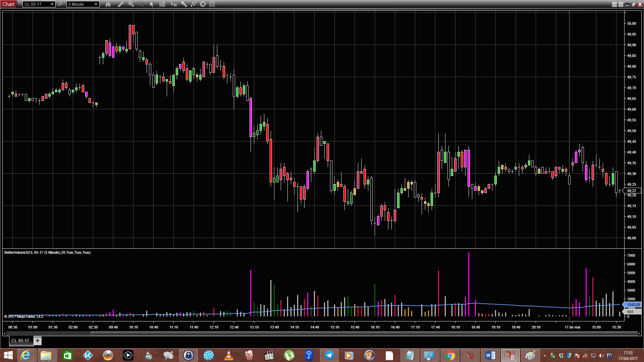
Task: Select the CL 05-17 chart tab
Action: [x=20, y=341]
